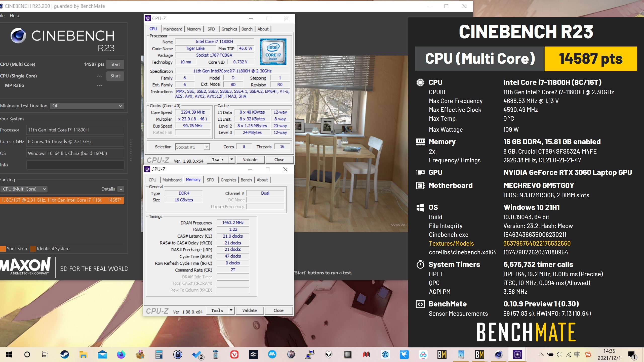Viewport: 644px width, 362px height.
Task: Click the Intel Core i7 logo in CPU-Z
Action: [x=273, y=52]
